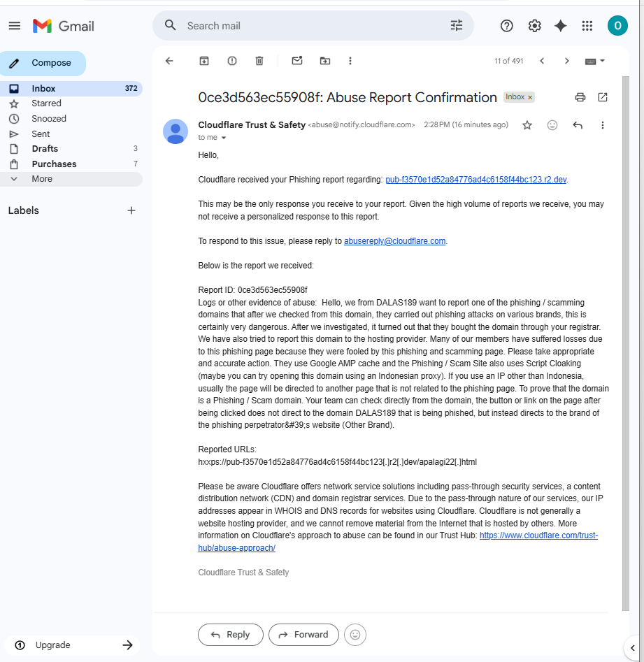The height and width of the screenshot is (662, 644).
Task: Open the Gemini sparkle icon
Action: [x=560, y=26]
